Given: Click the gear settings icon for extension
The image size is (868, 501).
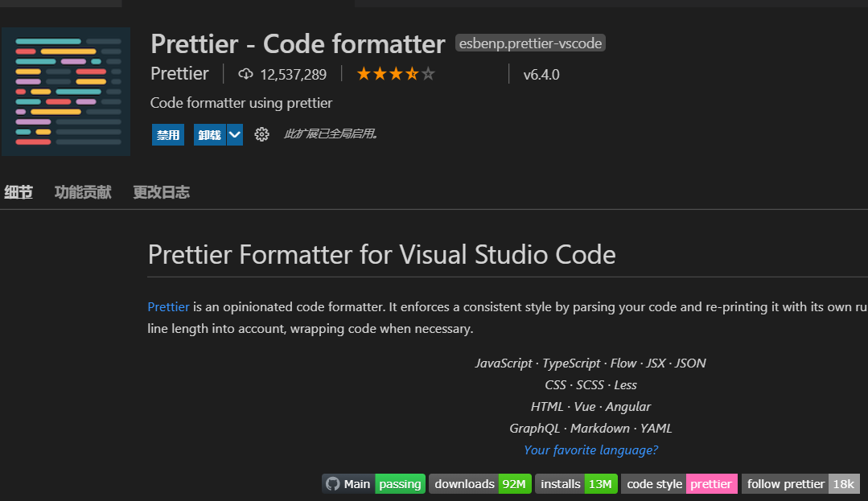Looking at the screenshot, I should coord(261,134).
